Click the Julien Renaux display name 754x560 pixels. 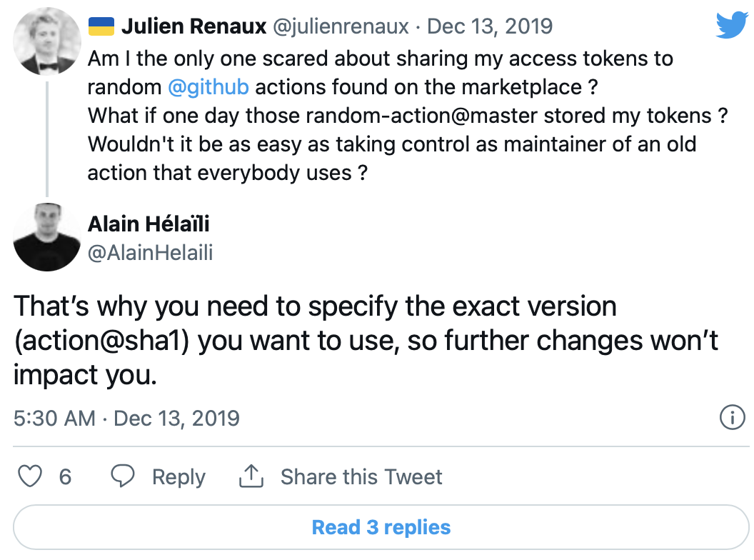pos(193,27)
